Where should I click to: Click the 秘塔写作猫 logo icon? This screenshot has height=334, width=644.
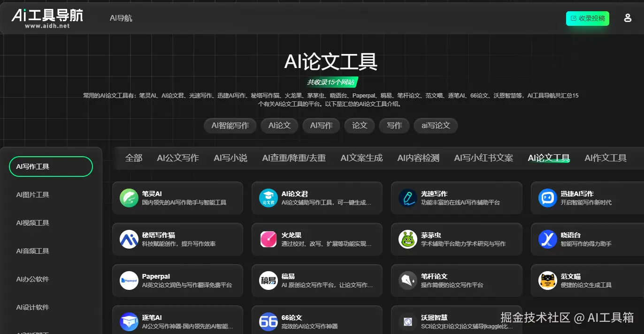129,239
